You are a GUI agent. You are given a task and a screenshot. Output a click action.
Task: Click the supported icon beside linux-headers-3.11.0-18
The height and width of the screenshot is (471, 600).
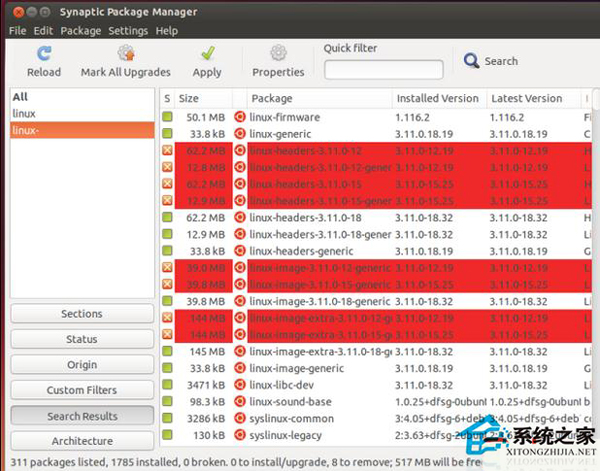pos(240,217)
